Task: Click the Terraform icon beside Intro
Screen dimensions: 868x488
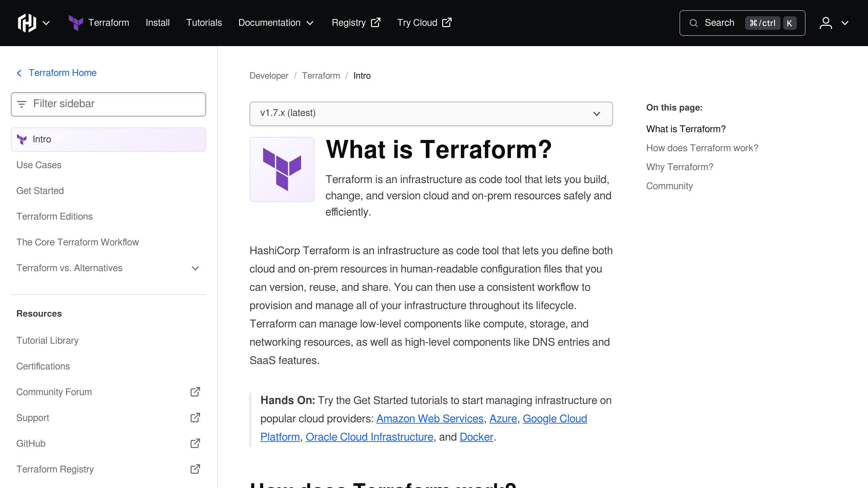Action: tap(22, 140)
